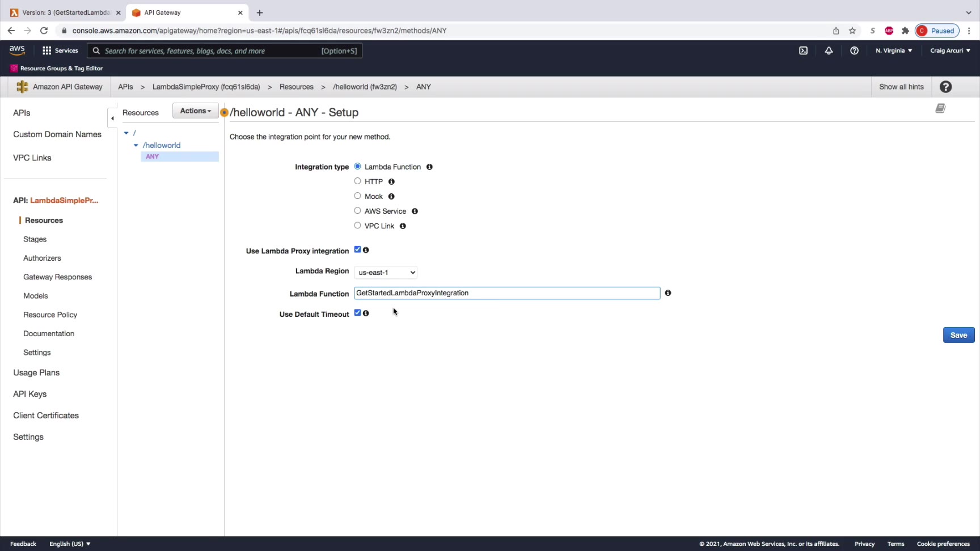Open the /helloworld (fw3zn2) breadcrumb link
This screenshot has width=980, height=551.
[x=365, y=87]
